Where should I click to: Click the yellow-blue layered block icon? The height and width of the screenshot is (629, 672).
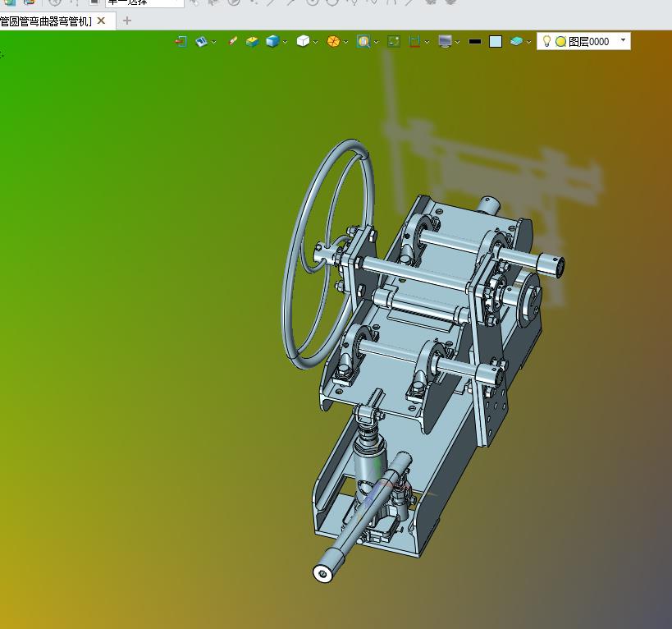[x=252, y=42]
